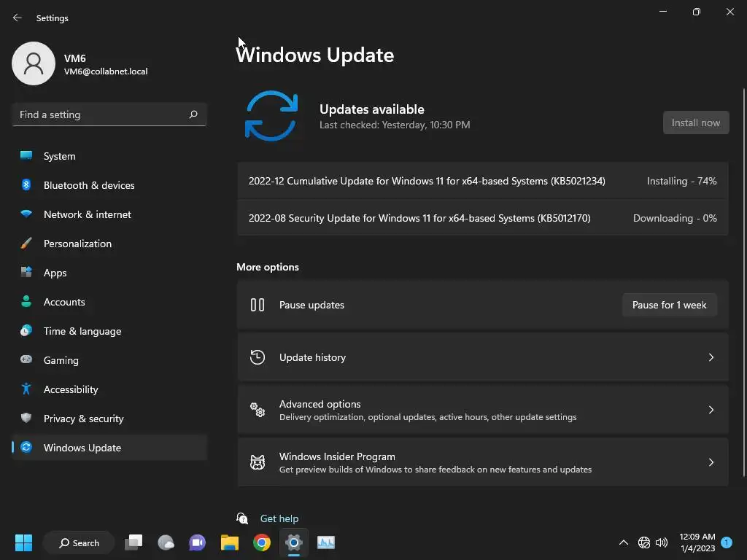Click the KB5021234 Cumulative Update row
This screenshot has width=747, height=560.
click(x=483, y=181)
